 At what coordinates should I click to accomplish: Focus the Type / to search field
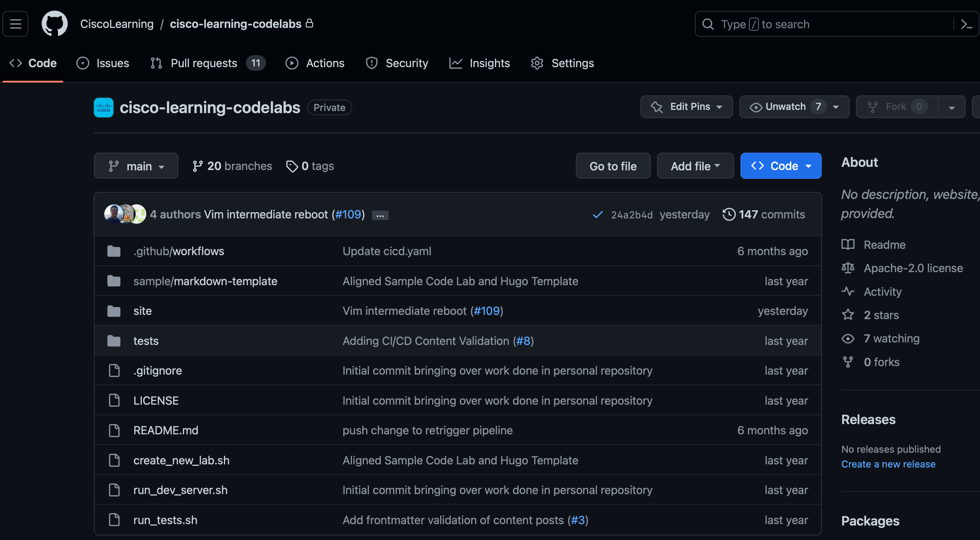click(823, 24)
